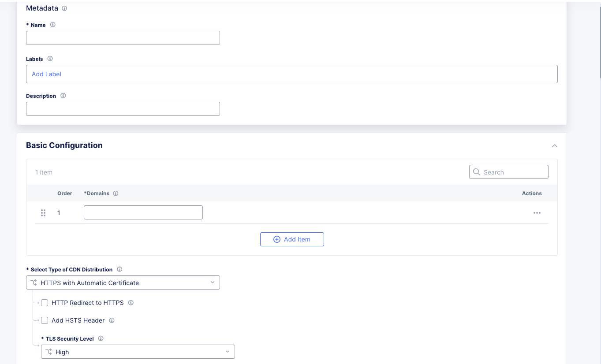Screen dimensions: 601x364
Task: Click the Add Item button
Action: (292, 239)
